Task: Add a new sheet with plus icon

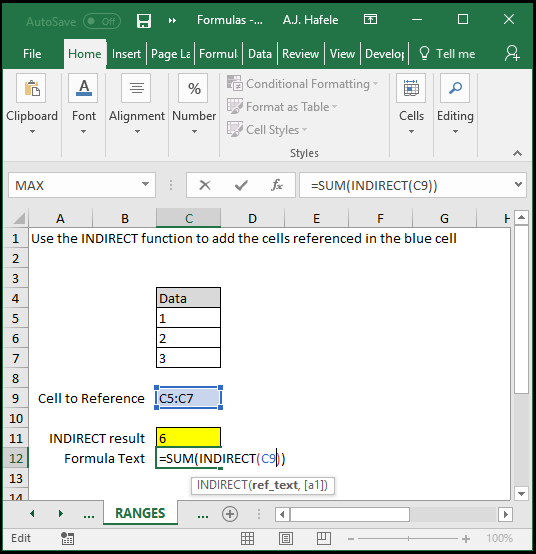Action: click(x=230, y=514)
